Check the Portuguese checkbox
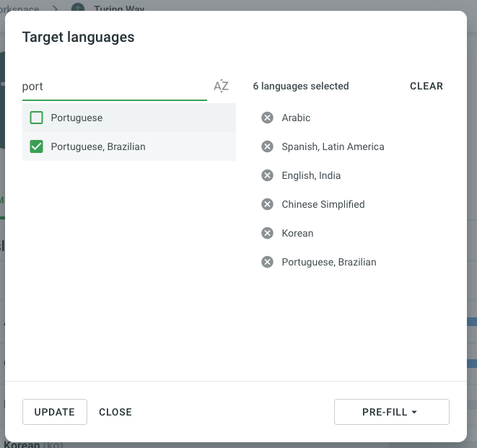The height and width of the screenshot is (448, 477). point(37,118)
